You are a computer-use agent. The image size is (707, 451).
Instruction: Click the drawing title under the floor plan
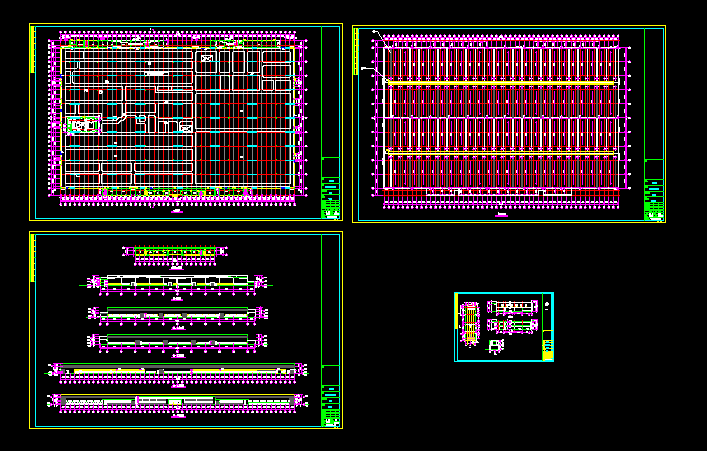(x=177, y=212)
